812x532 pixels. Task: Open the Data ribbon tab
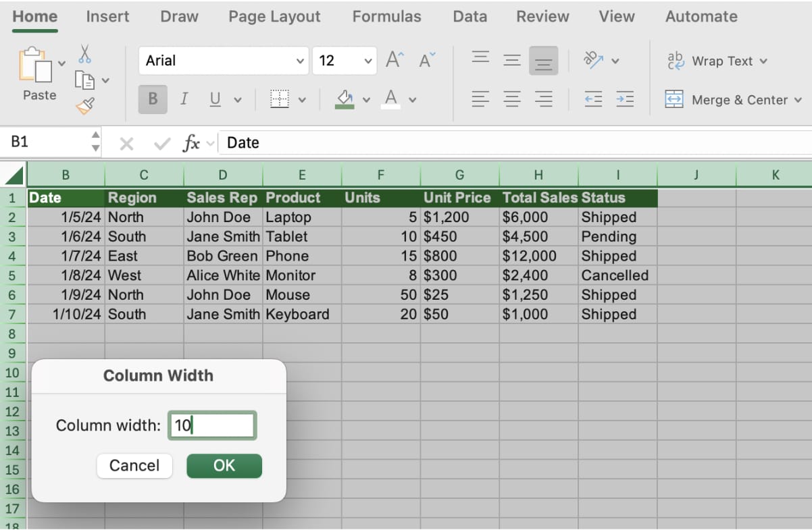[470, 16]
